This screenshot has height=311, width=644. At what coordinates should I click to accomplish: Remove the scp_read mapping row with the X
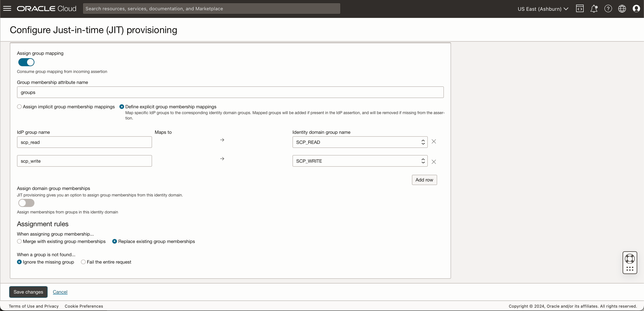434,141
